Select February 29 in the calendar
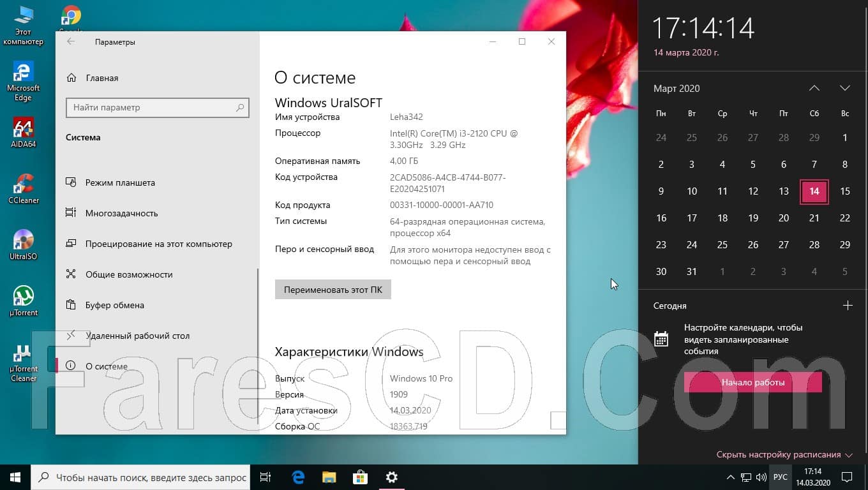Viewport: 868px width, 490px height. pos(814,138)
